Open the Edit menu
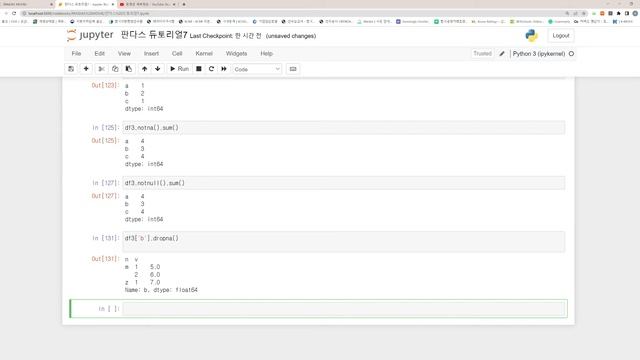This screenshot has width=640, height=360. coord(99,53)
